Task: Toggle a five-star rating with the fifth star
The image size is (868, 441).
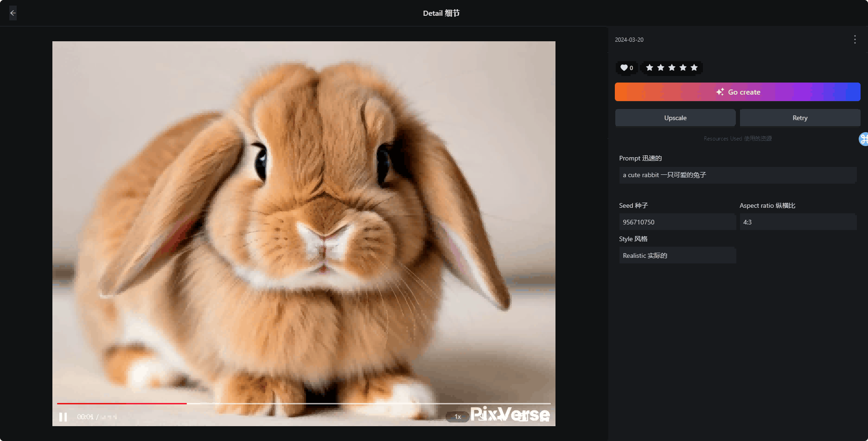Action: 694,67
